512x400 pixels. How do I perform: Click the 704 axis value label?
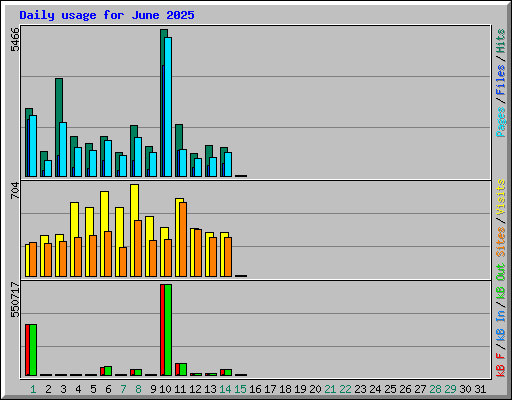pyautogui.click(x=15, y=190)
